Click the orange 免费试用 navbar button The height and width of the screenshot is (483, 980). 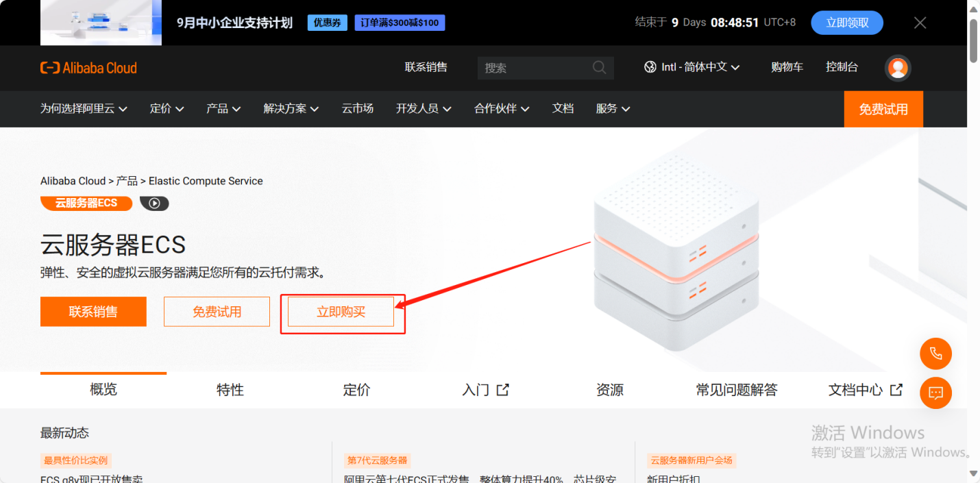coord(883,109)
